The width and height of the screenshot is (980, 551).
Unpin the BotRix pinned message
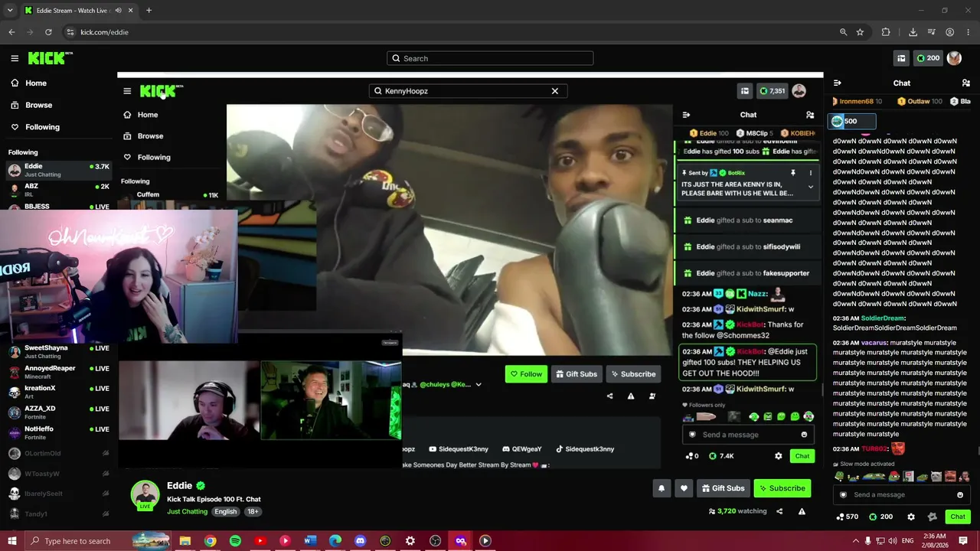[793, 173]
